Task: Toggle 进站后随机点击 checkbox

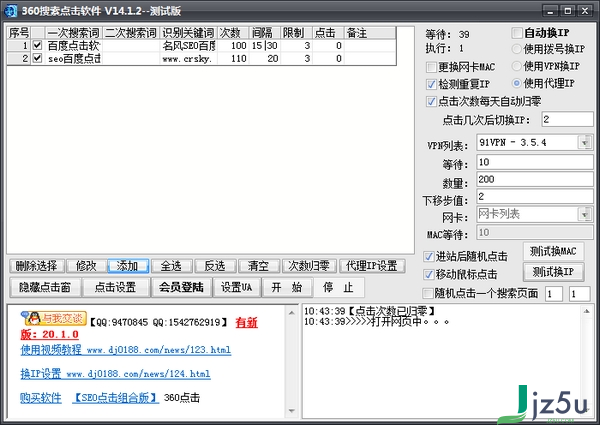Action: click(x=429, y=256)
